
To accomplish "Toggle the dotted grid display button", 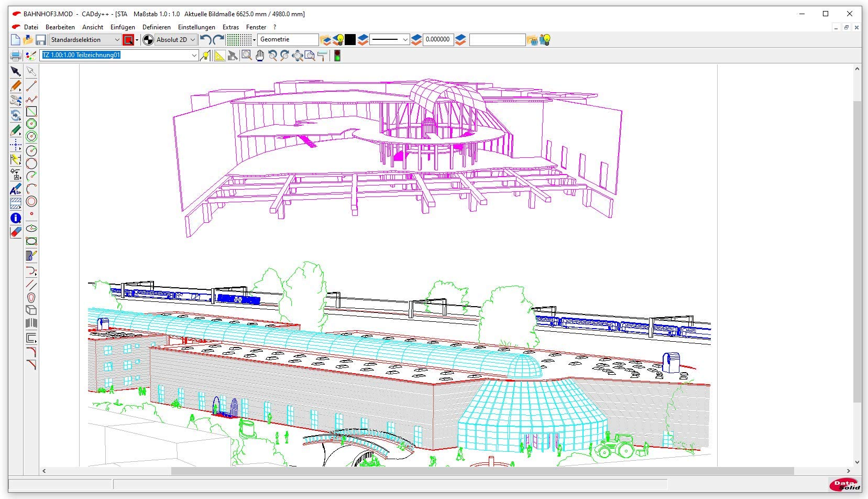I will click(239, 40).
